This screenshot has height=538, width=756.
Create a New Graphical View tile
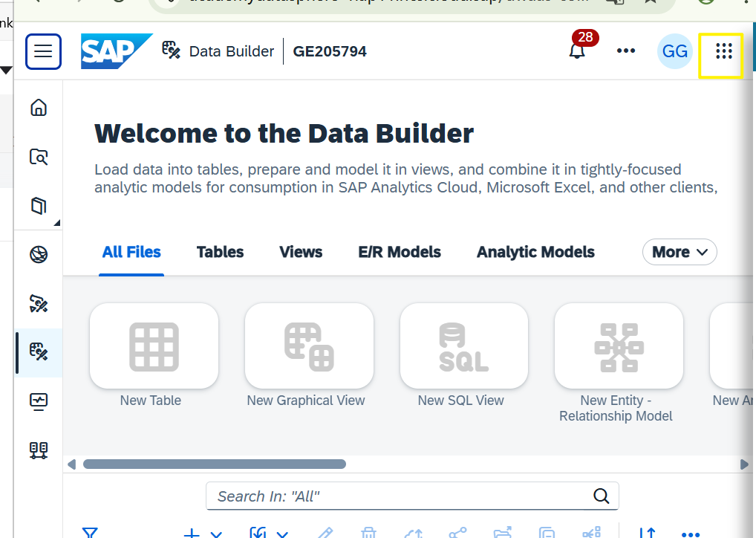309,346
